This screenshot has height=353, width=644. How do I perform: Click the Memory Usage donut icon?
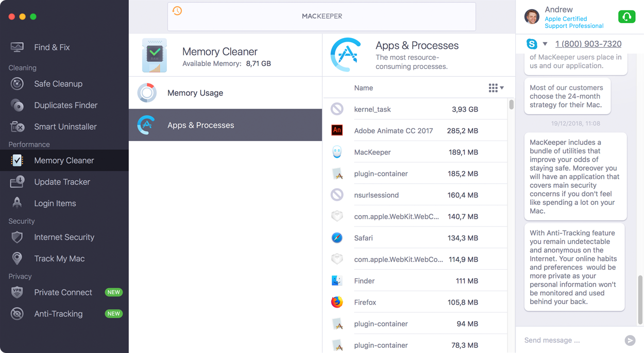tap(147, 93)
